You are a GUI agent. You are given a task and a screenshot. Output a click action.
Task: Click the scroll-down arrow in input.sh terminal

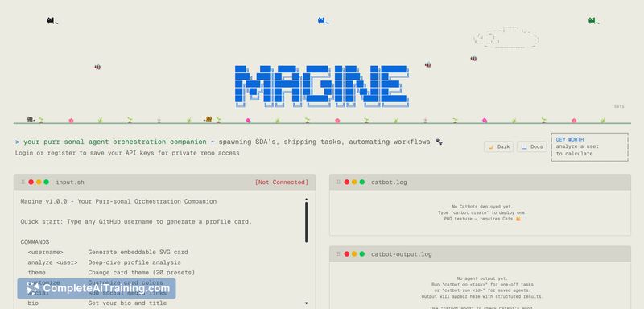pos(306,303)
